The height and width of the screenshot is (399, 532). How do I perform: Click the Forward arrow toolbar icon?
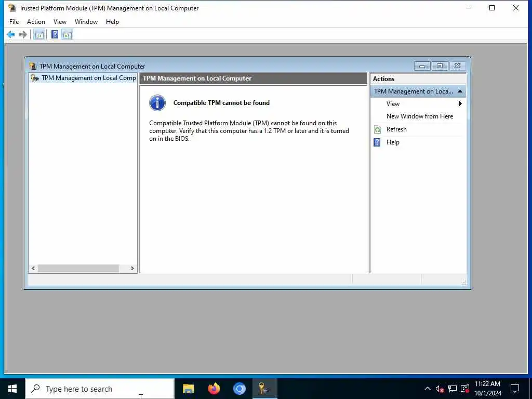point(23,34)
